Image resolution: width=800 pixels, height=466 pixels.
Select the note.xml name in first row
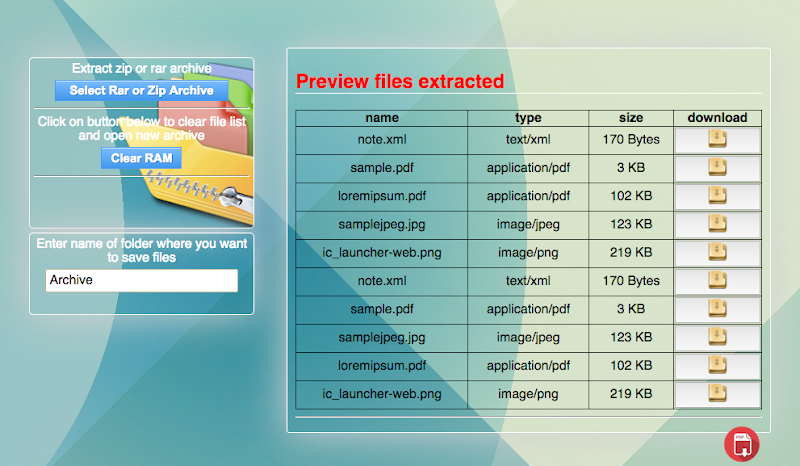382,139
